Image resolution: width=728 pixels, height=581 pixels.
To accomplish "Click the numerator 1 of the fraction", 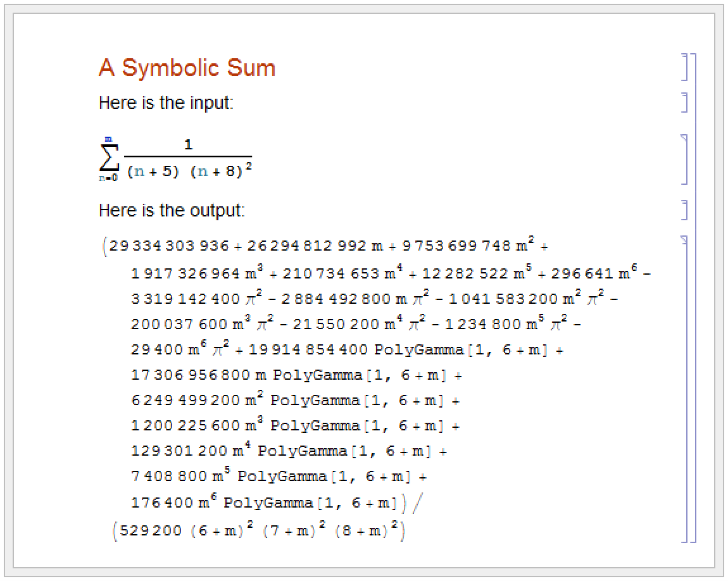I will point(188,145).
